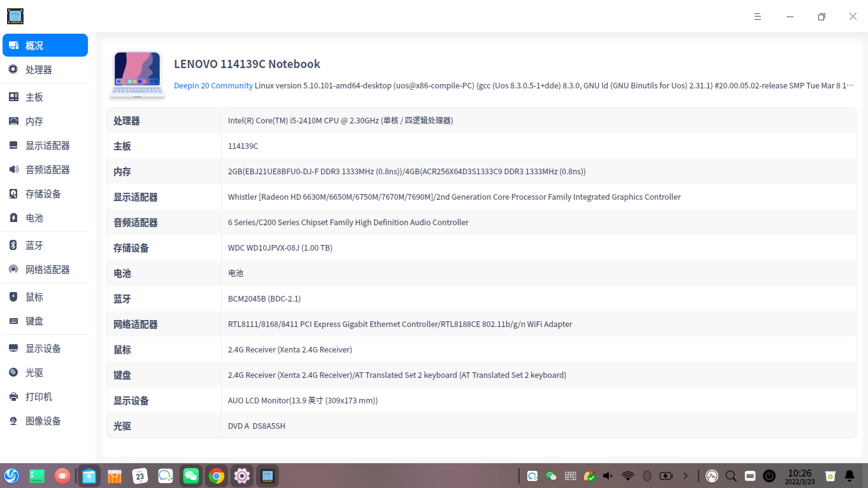
Task: Open the blue zip archive dock app
Action: pos(89,475)
